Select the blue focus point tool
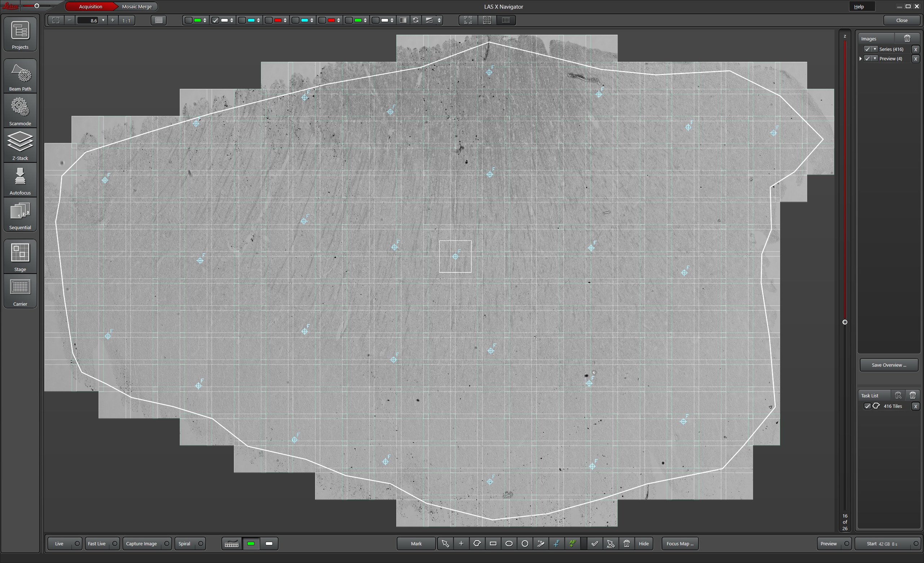924x563 pixels. click(x=557, y=544)
